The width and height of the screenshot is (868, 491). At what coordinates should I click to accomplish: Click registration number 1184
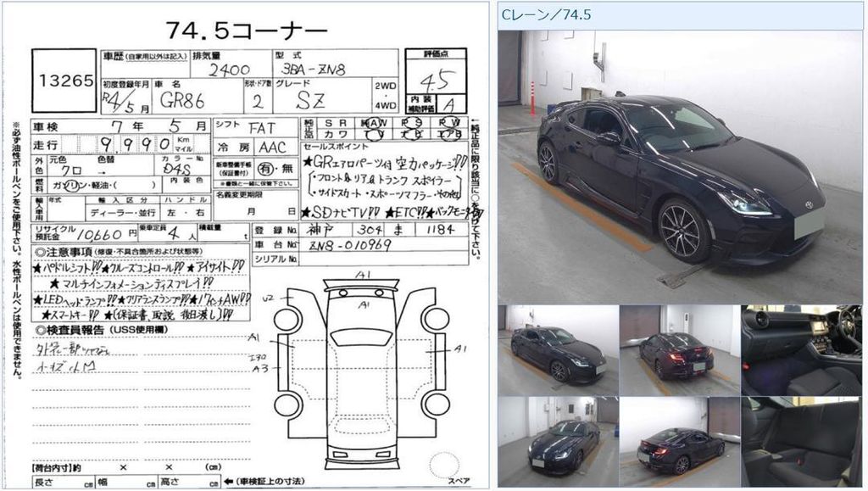(x=440, y=229)
